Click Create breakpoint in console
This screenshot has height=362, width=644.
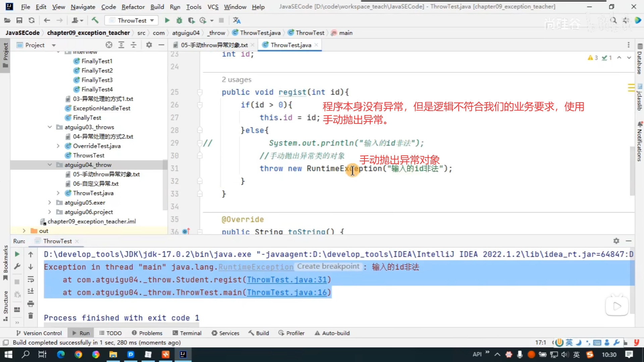click(x=328, y=266)
